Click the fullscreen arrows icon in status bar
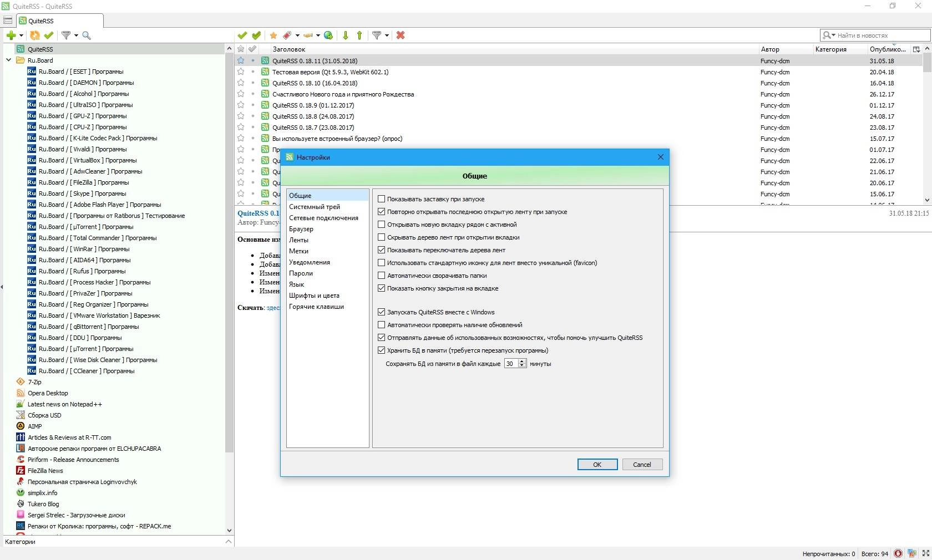932x560 pixels. (925, 553)
